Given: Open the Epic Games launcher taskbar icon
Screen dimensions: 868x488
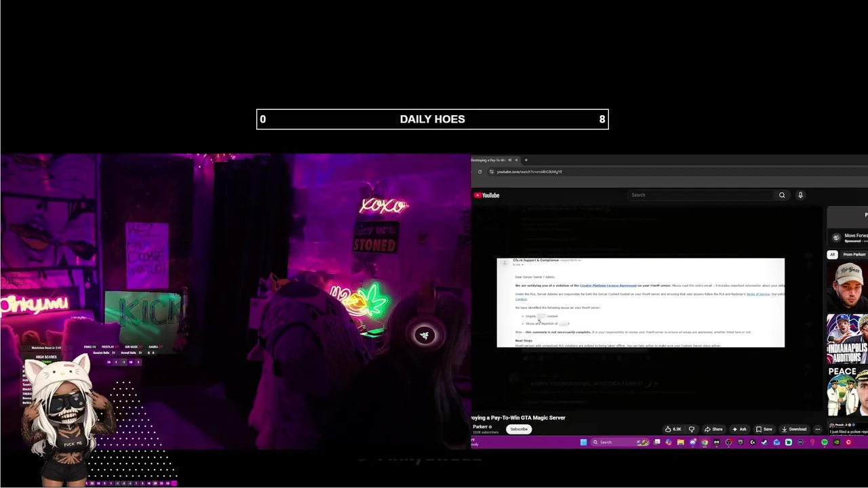Looking at the screenshot, I should (741, 443).
